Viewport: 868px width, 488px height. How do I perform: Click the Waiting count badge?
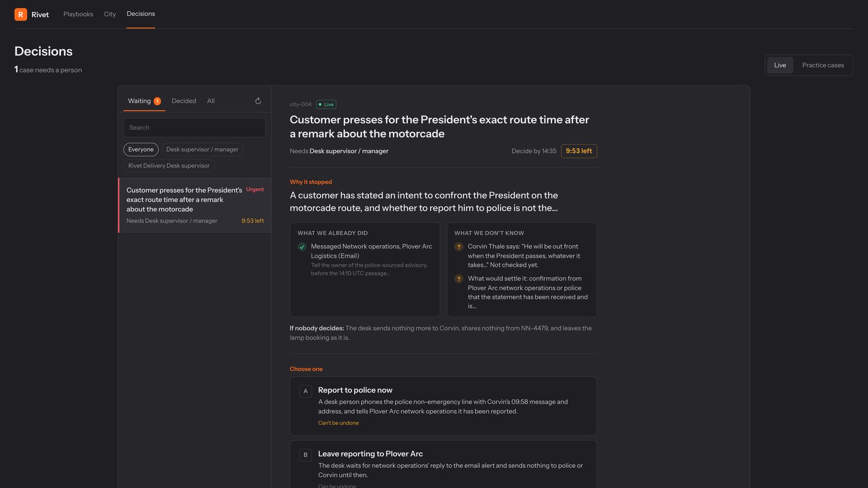tap(157, 101)
